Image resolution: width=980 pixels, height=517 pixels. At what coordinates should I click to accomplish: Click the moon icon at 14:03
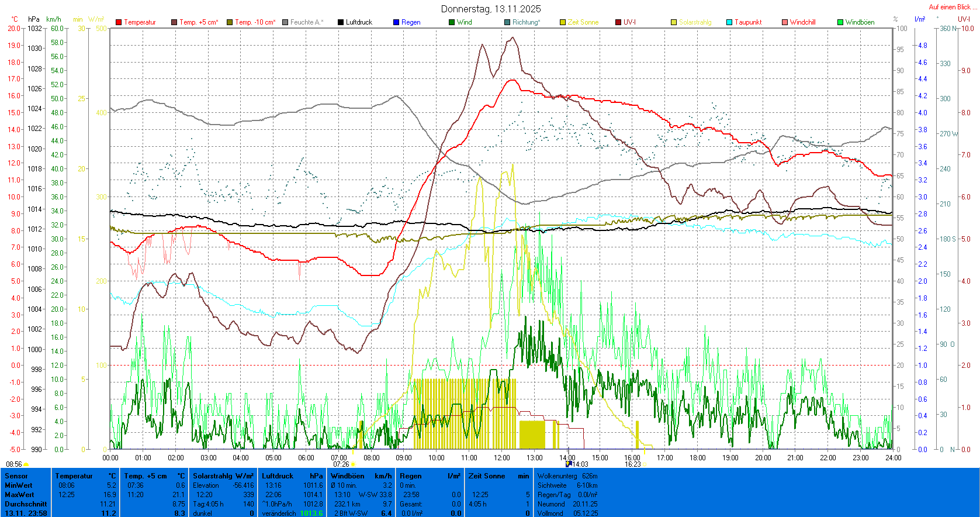[568, 464]
